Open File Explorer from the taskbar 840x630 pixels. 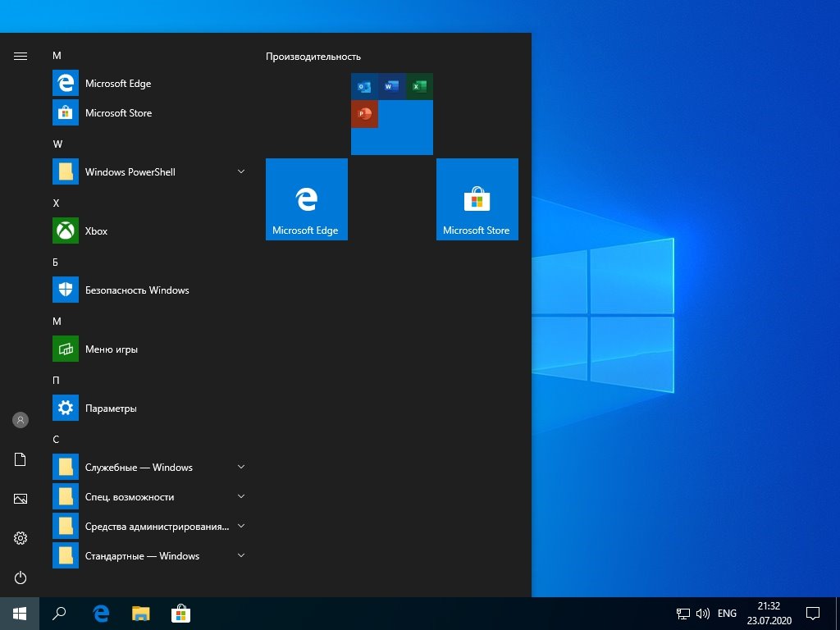[x=141, y=614]
